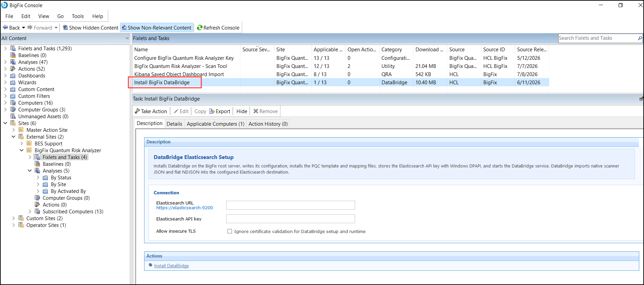This screenshot has height=285, width=644.
Task: Click the search magnifier icon
Action: pos(640,38)
